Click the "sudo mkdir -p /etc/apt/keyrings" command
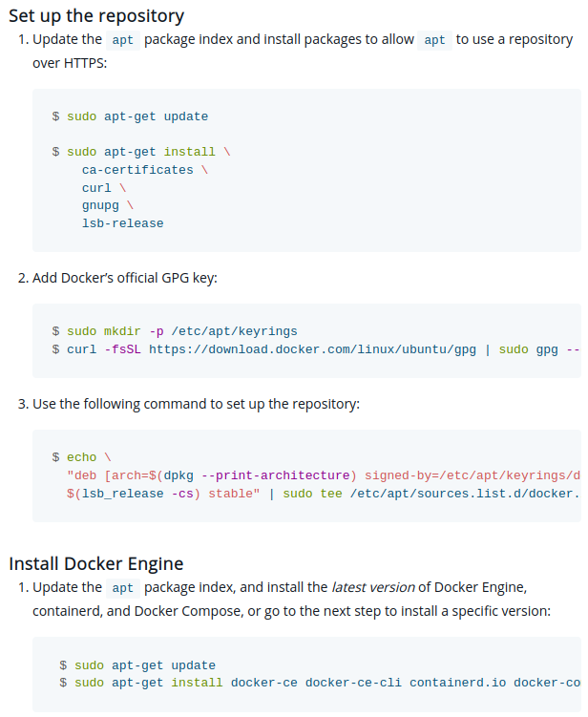Viewport: 588px width, 717px height. tap(175, 331)
